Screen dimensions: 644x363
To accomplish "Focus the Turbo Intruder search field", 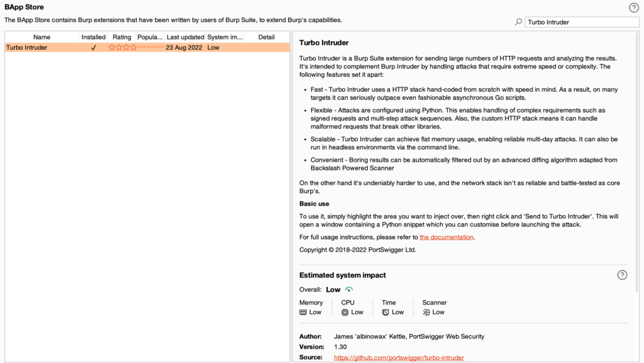I will point(582,22).
